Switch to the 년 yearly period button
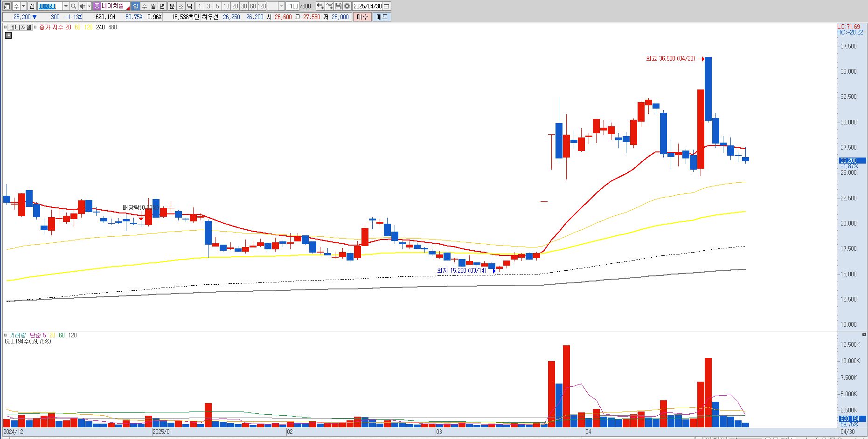This screenshot has height=439, width=868. pos(162,6)
